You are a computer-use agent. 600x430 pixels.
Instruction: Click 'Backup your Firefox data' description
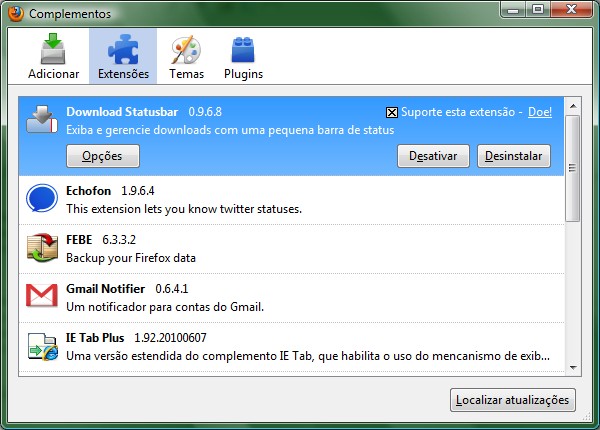click(131, 258)
